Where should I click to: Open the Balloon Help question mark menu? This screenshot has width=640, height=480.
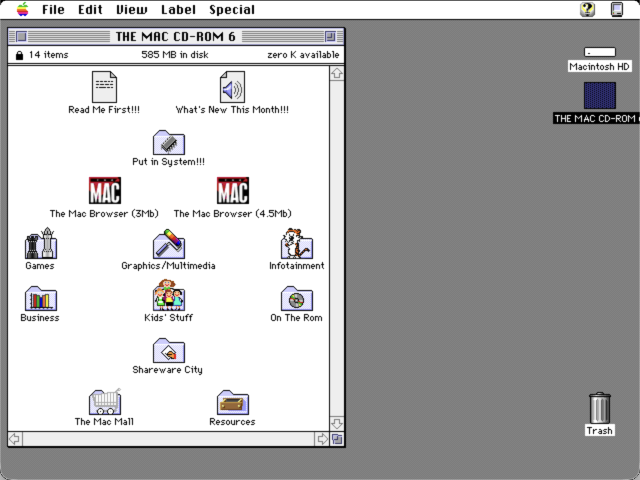click(x=588, y=9)
